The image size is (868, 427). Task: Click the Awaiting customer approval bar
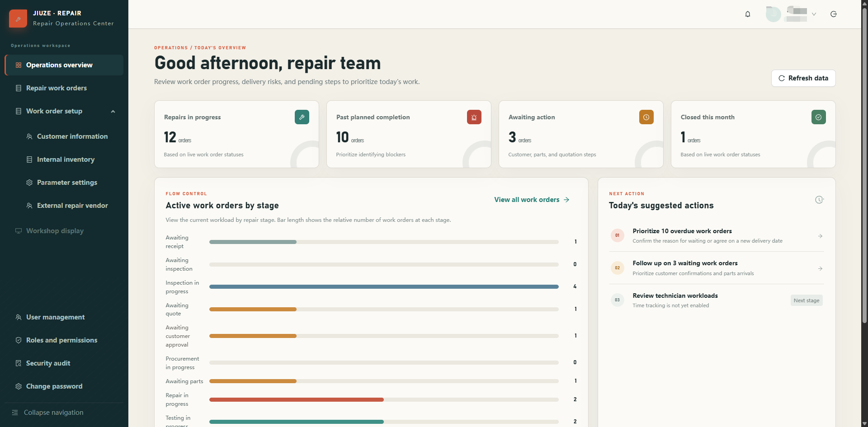(x=384, y=336)
